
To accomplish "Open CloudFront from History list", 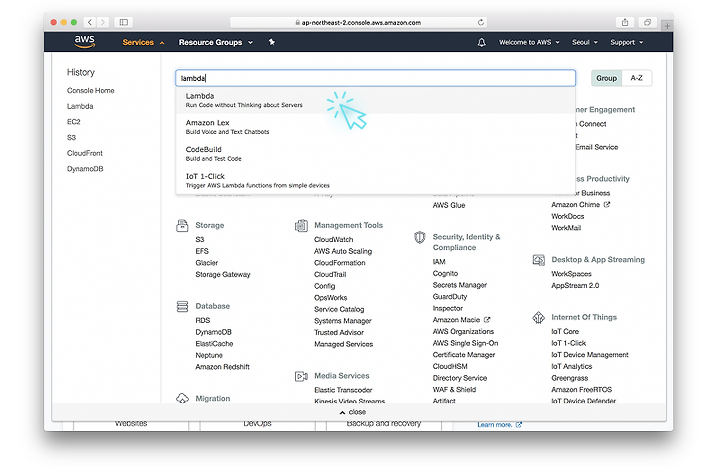I will (84, 153).
